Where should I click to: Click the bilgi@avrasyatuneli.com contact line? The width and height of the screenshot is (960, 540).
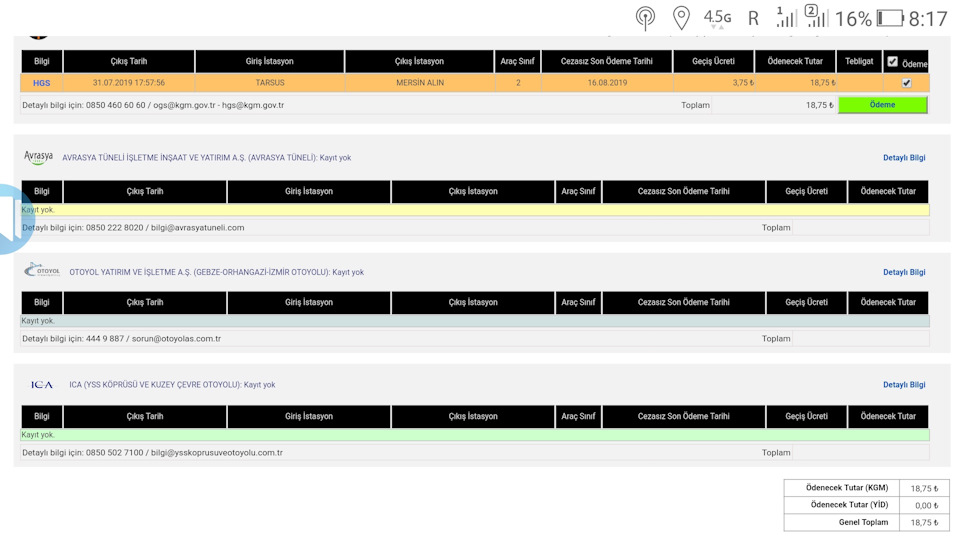[x=133, y=227]
